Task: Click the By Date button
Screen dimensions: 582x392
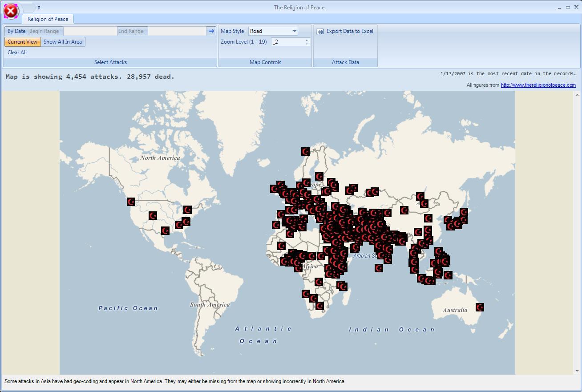Action: [x=16, y=31]
